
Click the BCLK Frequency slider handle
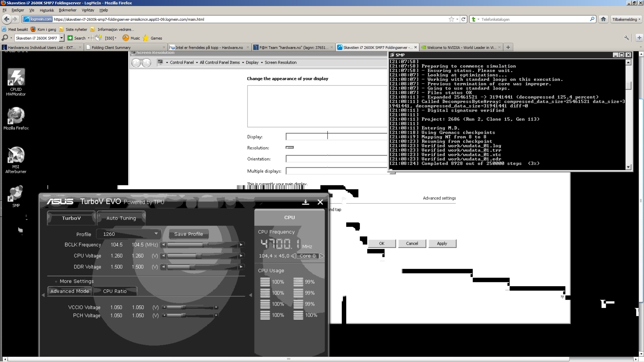point(205,245)
